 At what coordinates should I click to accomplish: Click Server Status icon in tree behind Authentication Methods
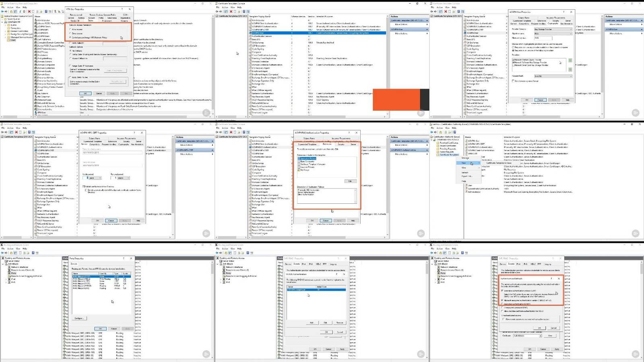point(436,261)
